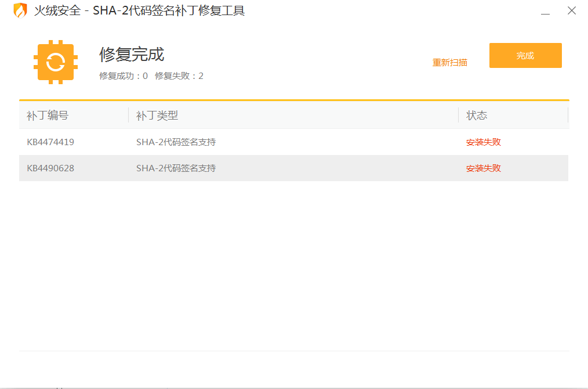Click the 补丁类型 column header
The height and width of the screenshot is (389, 588).
click(x=157, y=116)
